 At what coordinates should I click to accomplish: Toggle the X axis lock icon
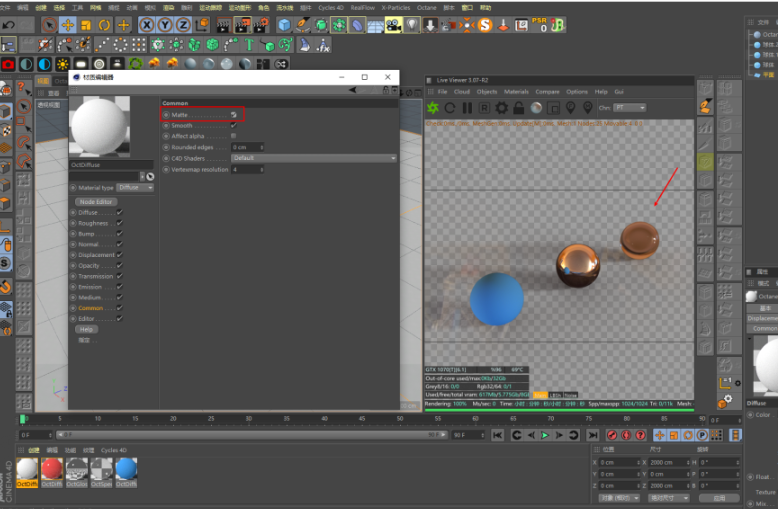pos(147,25)
